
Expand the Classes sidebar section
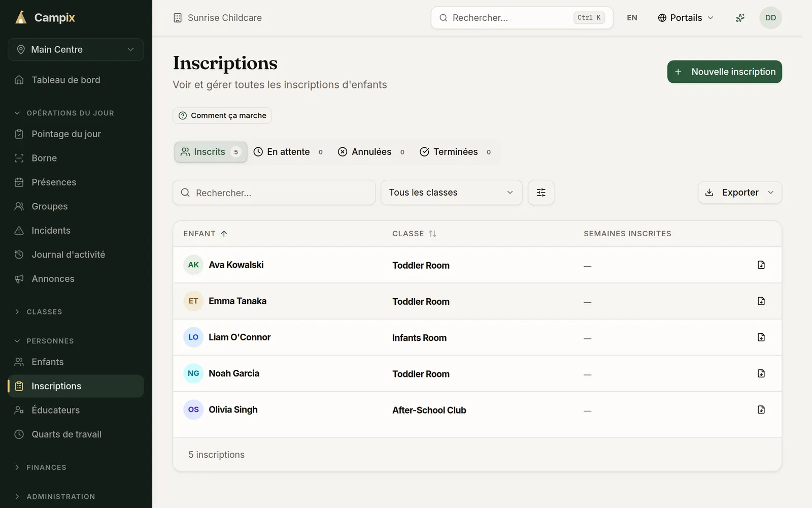pos(39,312)
